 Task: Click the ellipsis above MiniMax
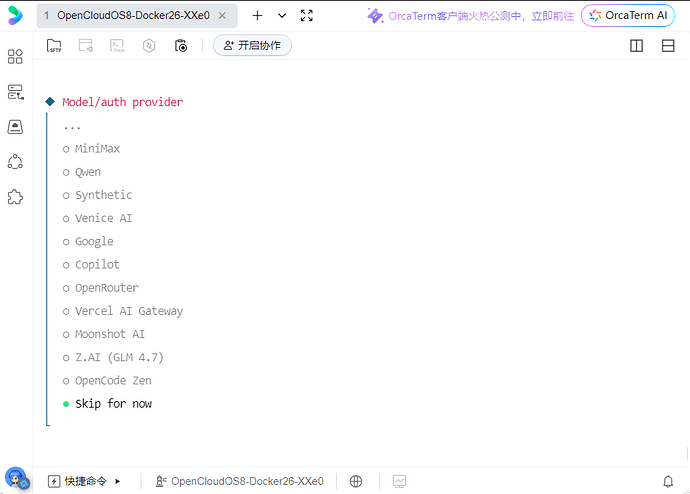pos(72,128)
